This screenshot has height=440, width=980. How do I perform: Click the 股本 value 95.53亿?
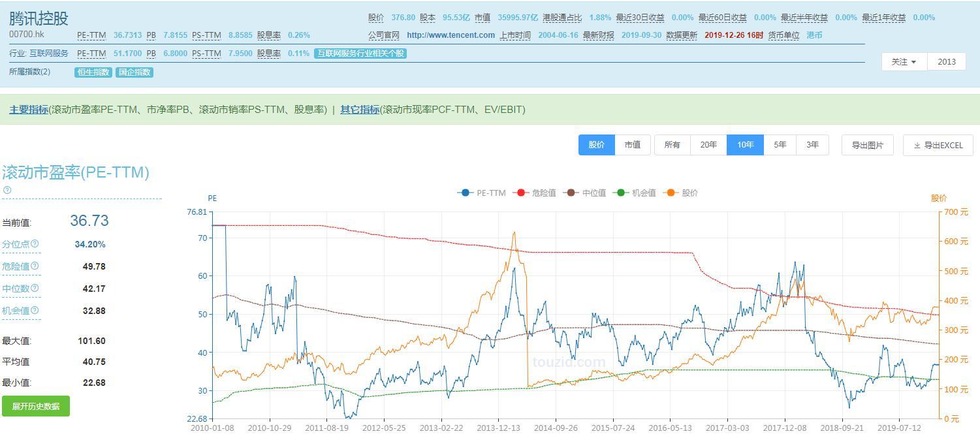click(456, 18)
